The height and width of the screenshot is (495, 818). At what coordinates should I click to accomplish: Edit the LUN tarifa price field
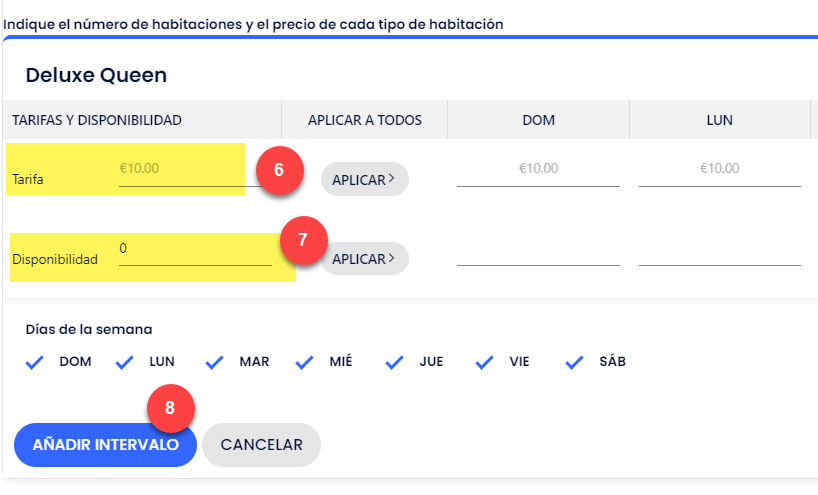(720, 171)
